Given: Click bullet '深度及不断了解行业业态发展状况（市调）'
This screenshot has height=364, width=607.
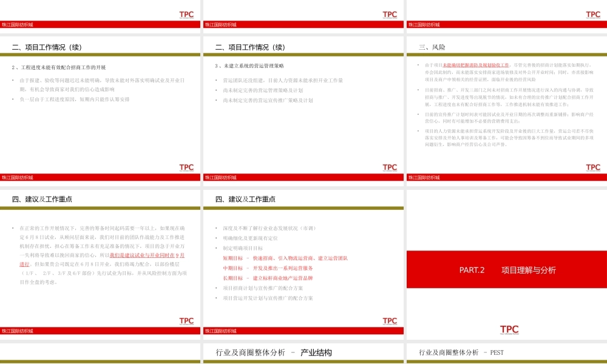Looking at the screenshot, I should point(270,229).
